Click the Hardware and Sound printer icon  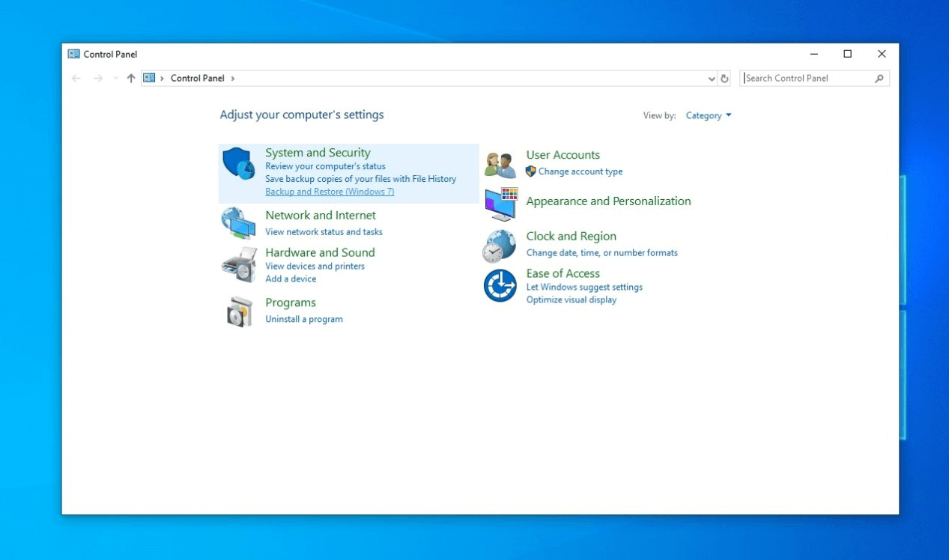239,264
